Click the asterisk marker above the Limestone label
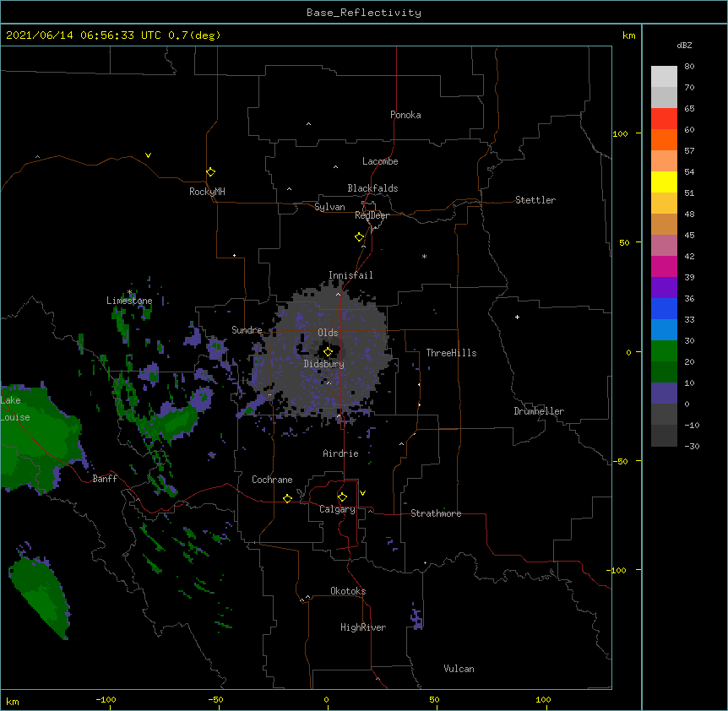The width and height of the screenshot is (728, 711). 130,292
